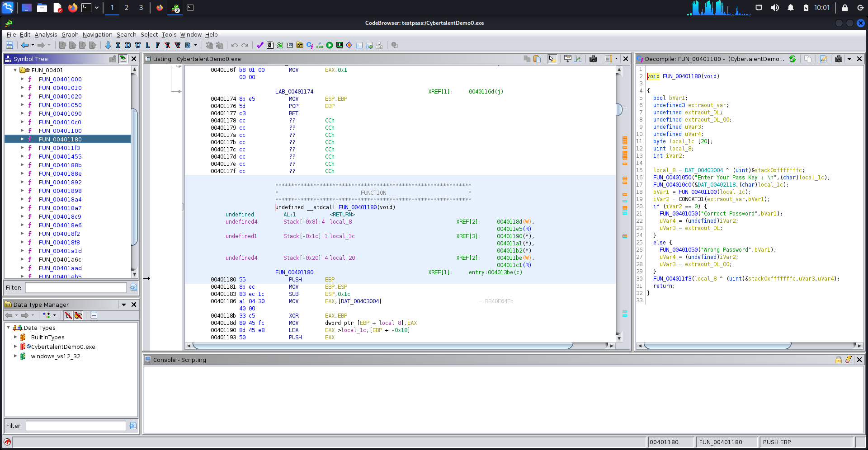Re-decompile with green refresh icon

[x=793, y=59]
